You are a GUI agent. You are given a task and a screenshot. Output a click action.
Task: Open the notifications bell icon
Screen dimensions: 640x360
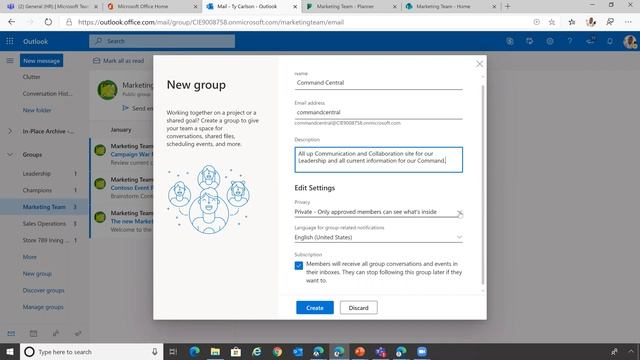pos(610,41)
